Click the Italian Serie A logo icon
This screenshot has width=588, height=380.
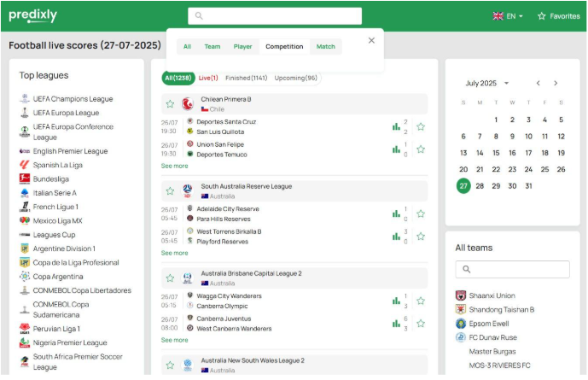25,193
